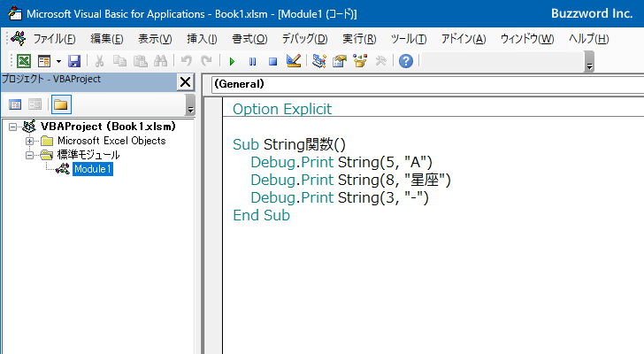
Task: Click the Redo arrow icon
Action: tap(206, 61)
